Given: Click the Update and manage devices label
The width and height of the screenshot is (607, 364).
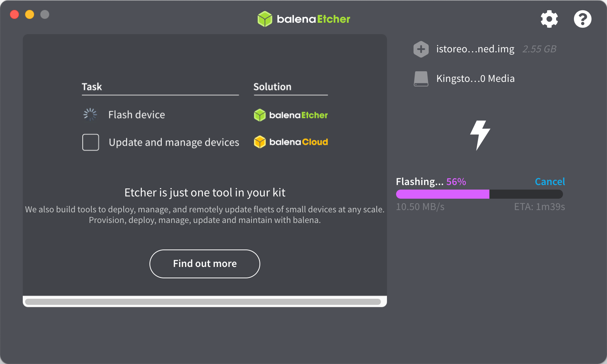Looking at the screenshot, I should [174, 143].
